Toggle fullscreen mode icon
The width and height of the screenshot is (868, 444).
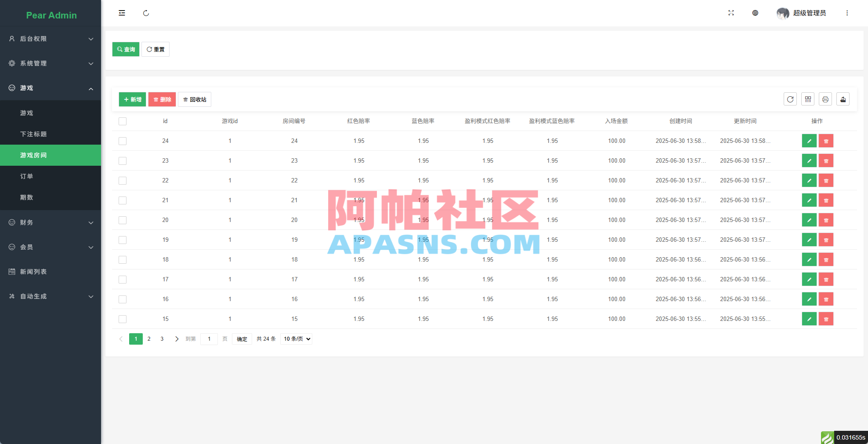coord(731,13)
